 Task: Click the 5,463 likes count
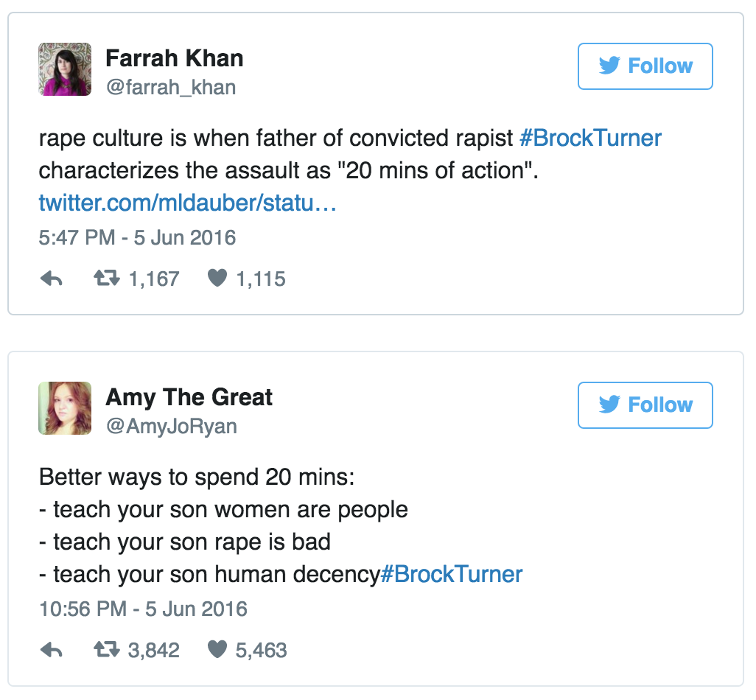[261, 650]
